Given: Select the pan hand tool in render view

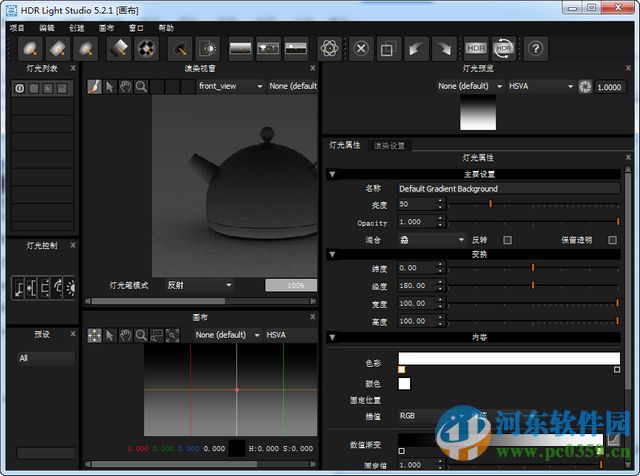Looking at the screenshot, I should click(125, 87).
